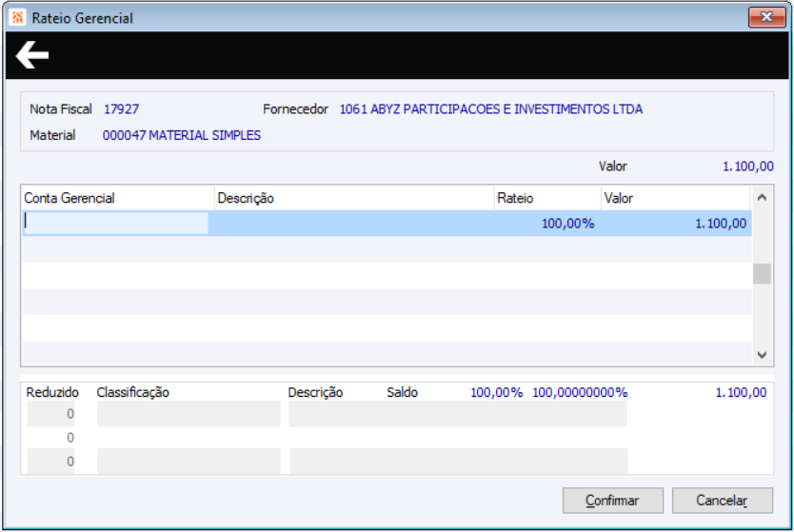This screenshot has height=532, width=794.
Task: Click Nota Fiscal number 17927
Action: [121, 108]
